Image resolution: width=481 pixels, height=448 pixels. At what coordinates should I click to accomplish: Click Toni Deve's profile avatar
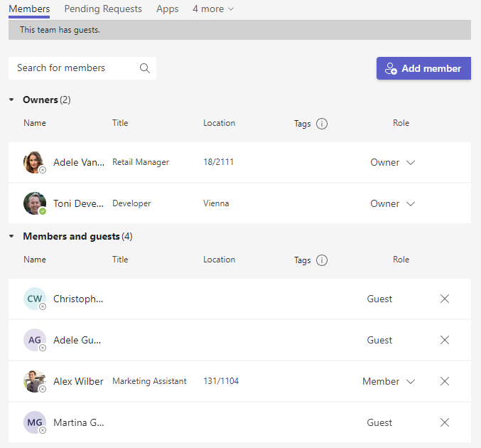(x=34, y=203)
